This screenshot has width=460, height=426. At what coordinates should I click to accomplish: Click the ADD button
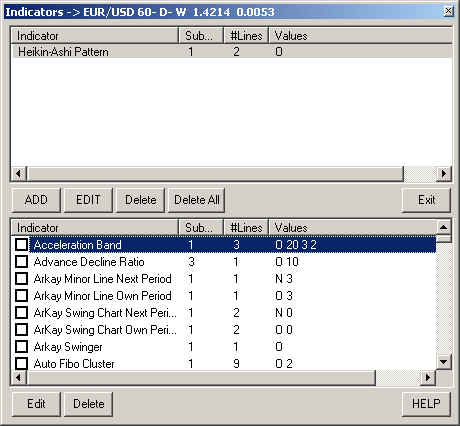click(36, 200)
